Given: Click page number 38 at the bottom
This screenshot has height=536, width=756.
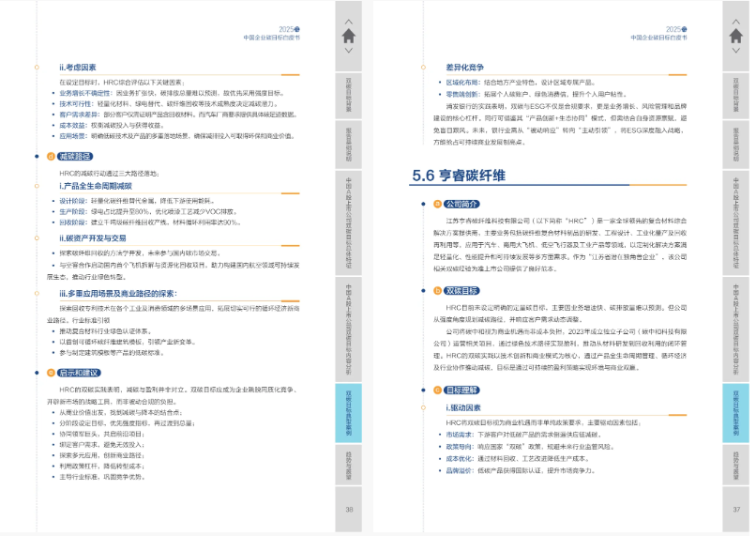Looking at the screenshot, I should tap(349, 510).
